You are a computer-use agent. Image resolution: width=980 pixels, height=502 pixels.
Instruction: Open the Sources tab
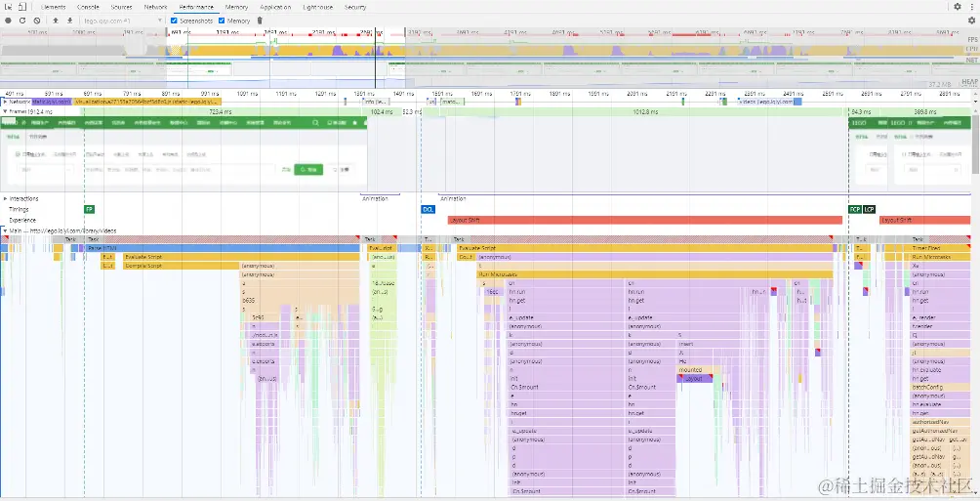(x=121, y=7)
